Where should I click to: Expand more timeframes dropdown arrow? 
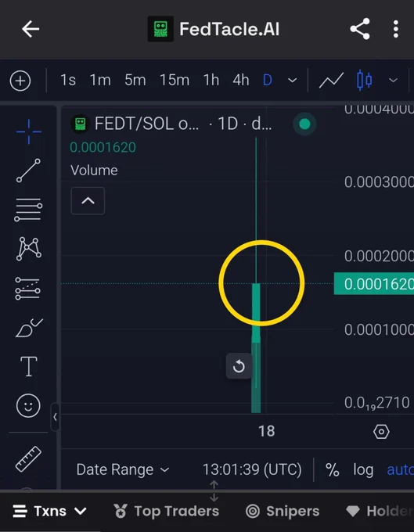(292, 81)
